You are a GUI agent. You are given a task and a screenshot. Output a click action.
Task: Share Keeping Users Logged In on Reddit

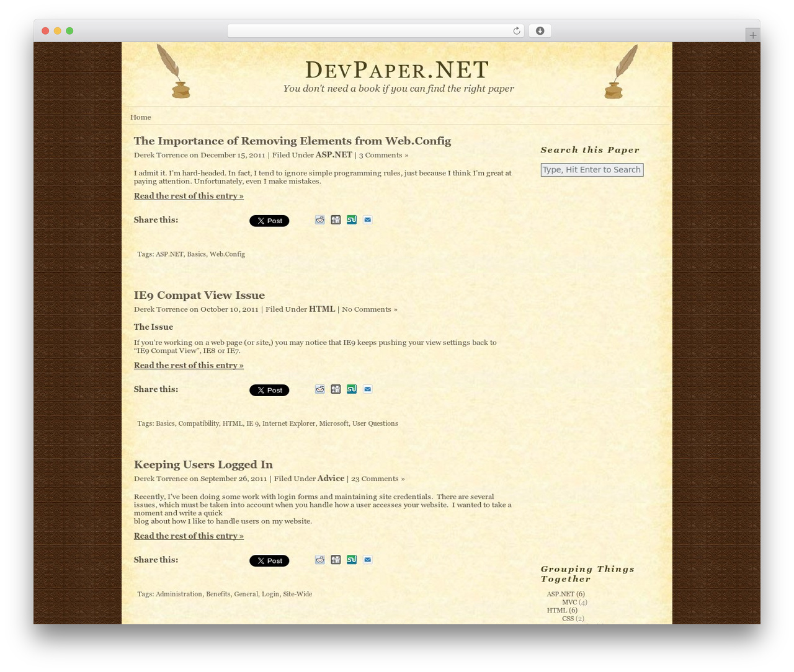[x=319, y=559]
